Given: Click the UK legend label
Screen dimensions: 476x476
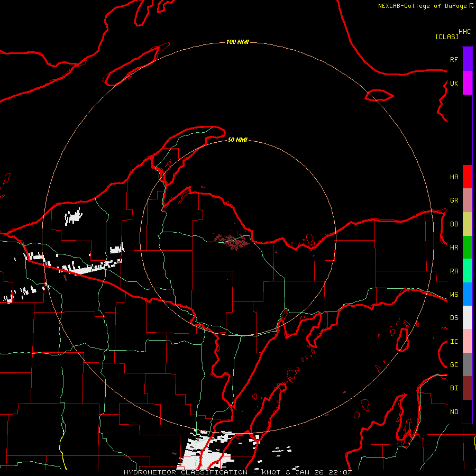Looking at the screenshot, I should click(454, 83).
